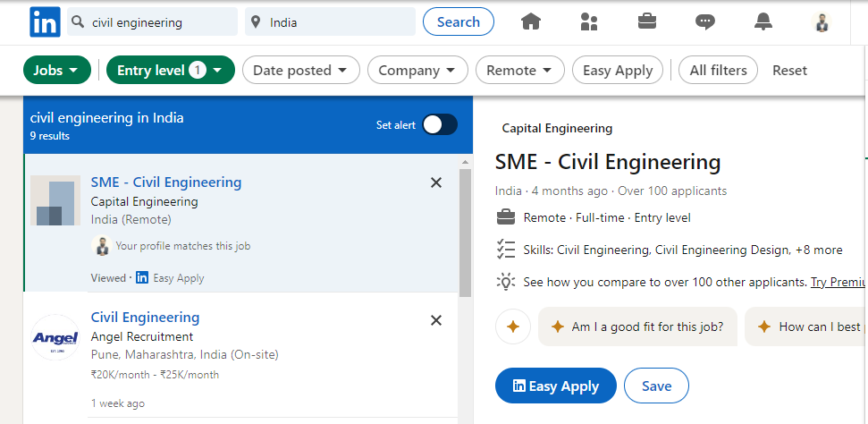Open the Date posted dropdown
868x424 pixels.
(x=301, y=71)
